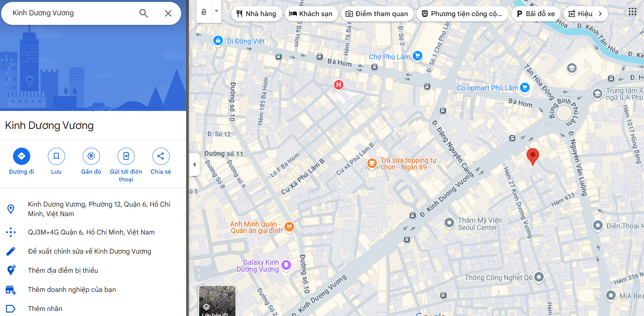Click the print icon at the map's top-left
This screenshot has height=316, width=644.
204,12
